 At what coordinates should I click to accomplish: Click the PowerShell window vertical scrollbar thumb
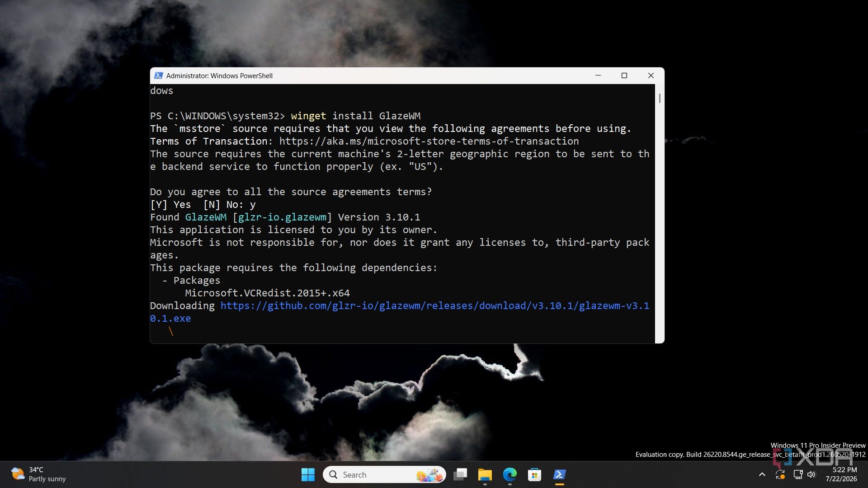[x=660, y=98]
